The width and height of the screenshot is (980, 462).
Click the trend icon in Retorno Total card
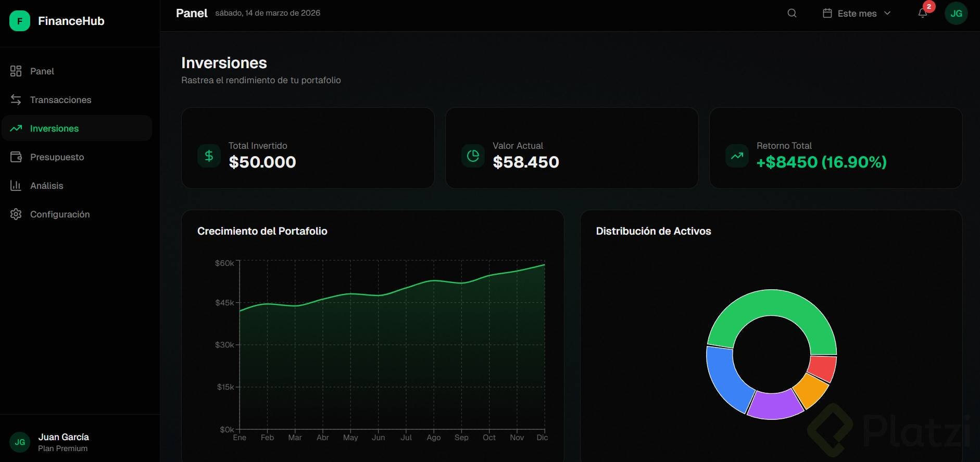tap(737, 156)
